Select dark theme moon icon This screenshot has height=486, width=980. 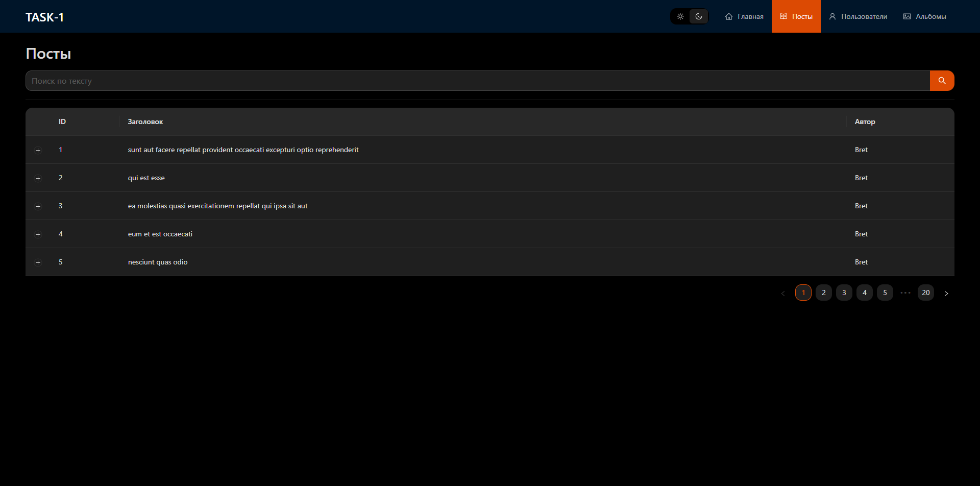pos(699,16)
